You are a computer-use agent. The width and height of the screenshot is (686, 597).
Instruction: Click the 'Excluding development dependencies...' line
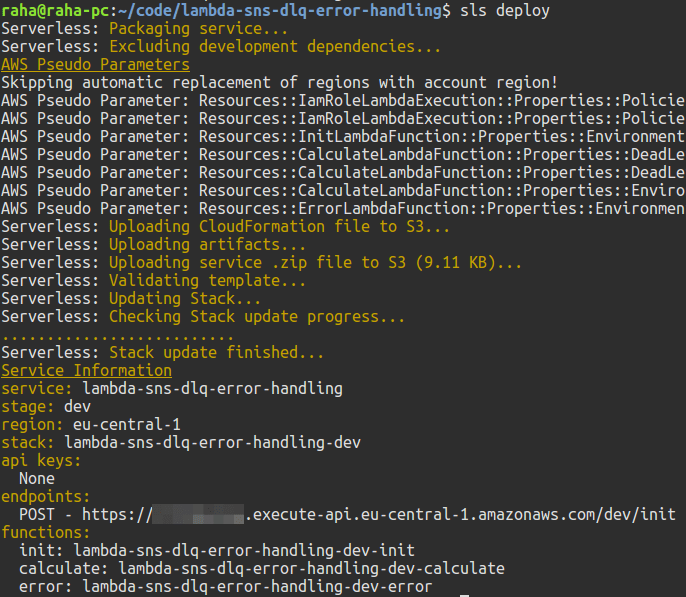pos(221,47)
